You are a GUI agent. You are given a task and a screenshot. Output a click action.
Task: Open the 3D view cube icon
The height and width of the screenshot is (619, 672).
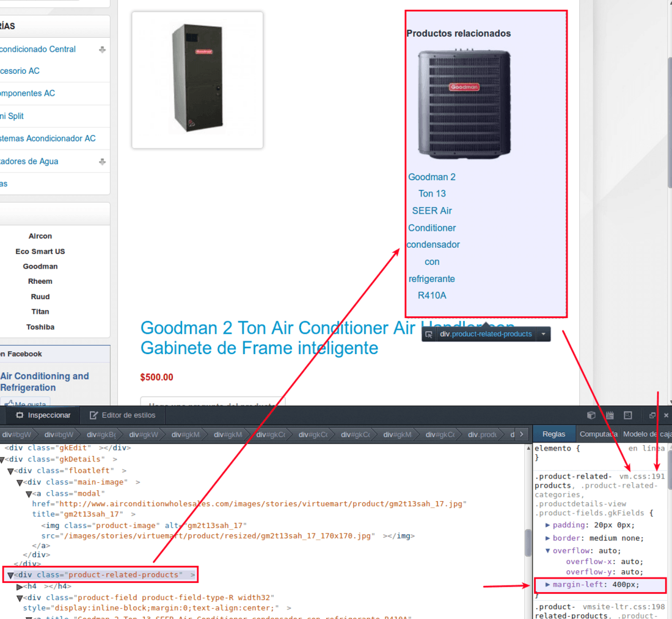point(591,415)
